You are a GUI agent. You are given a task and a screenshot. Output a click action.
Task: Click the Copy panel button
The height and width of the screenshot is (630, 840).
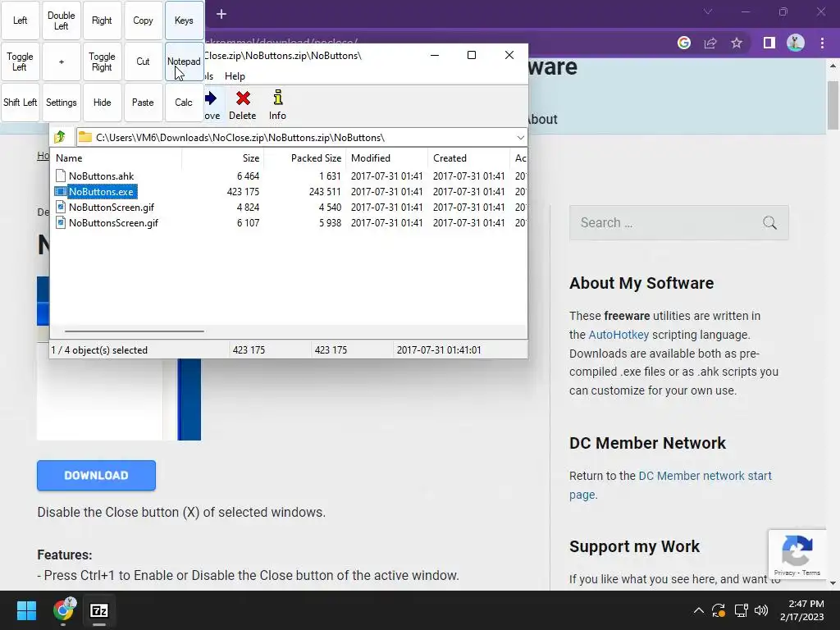[x=143, y=21]
